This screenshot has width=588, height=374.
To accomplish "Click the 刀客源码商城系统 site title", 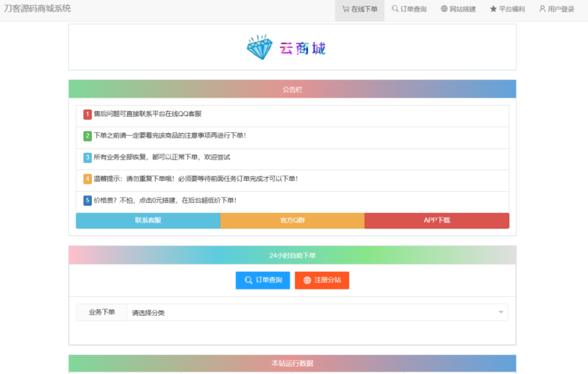I will [x=37, y=9].
